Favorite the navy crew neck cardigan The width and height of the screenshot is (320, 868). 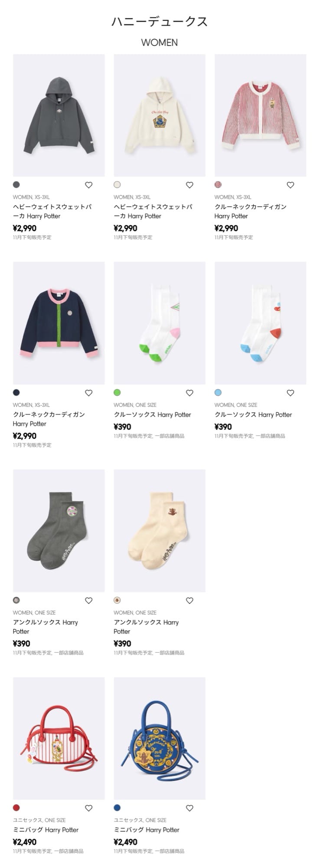(88, 393)
